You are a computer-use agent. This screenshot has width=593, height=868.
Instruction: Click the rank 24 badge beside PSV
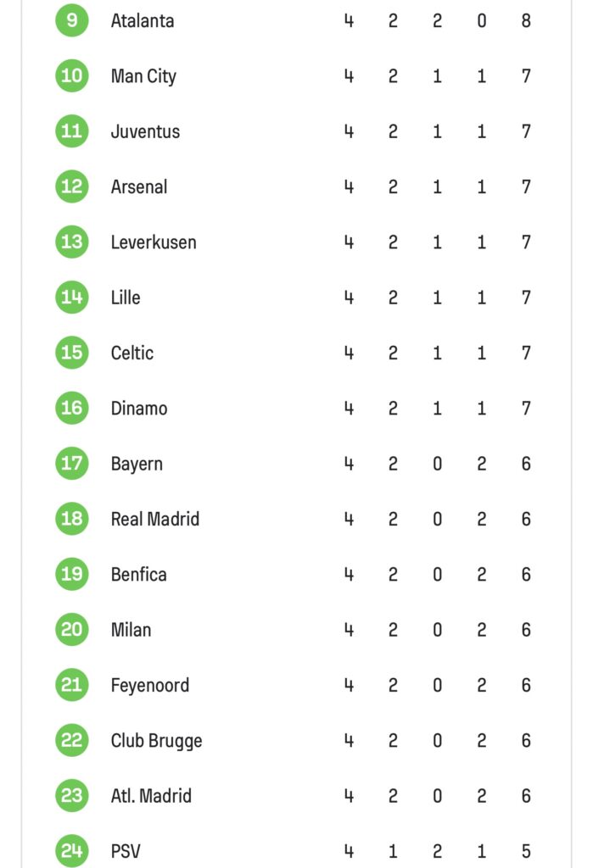(x=72, y=850)
